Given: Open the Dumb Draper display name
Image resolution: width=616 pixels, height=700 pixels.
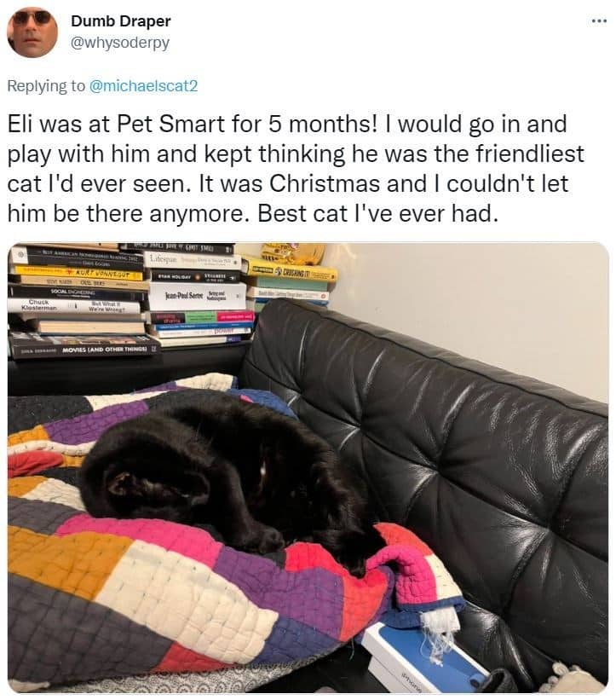Looking at the screenshot, I should pyautogui.click(x=121, y=21).
